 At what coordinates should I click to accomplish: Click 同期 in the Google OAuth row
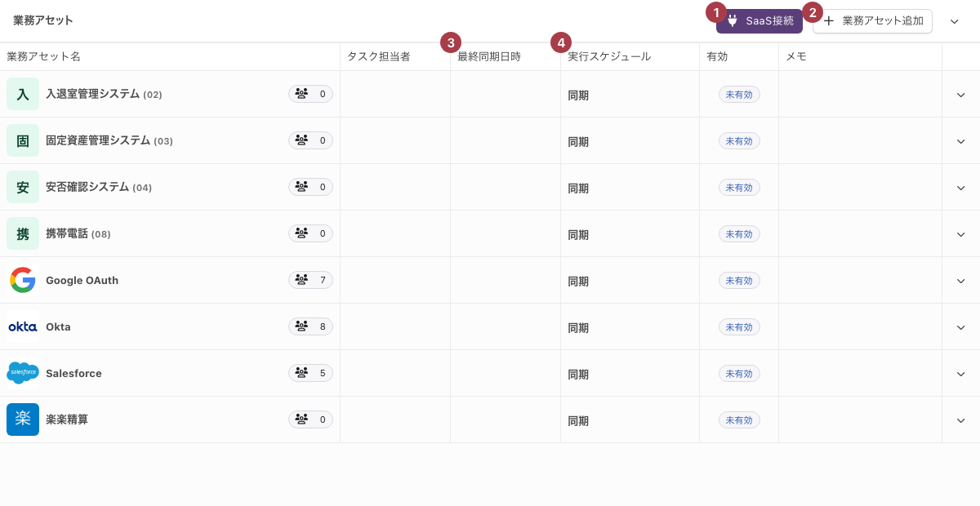pos(578,282)
